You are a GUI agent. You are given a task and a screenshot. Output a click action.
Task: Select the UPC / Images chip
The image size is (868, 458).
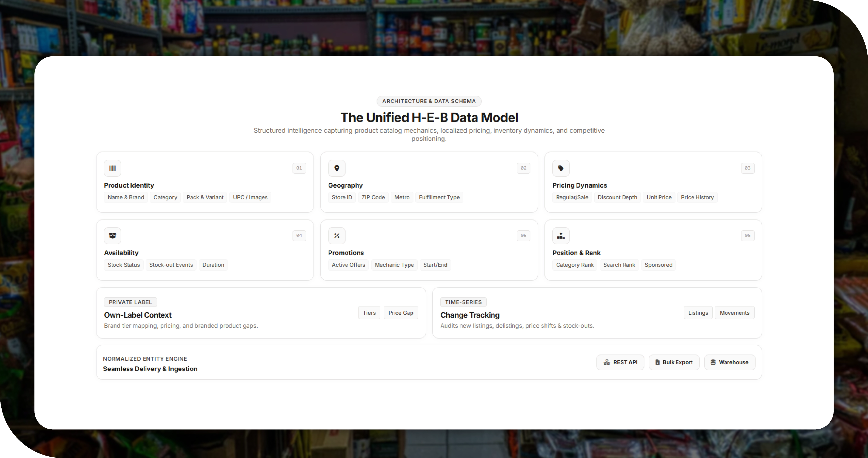(x=250, y=197)
